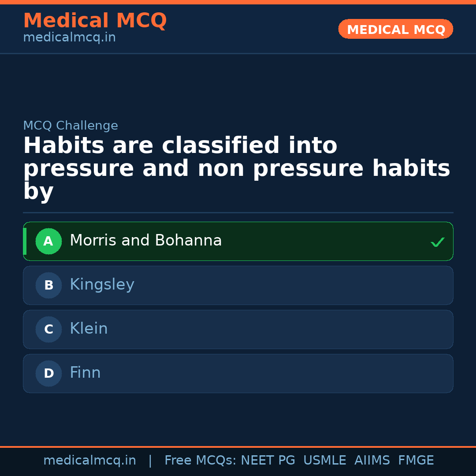Select answer Morris and Bohanna

pyautogui.click(x=145, y=241)
